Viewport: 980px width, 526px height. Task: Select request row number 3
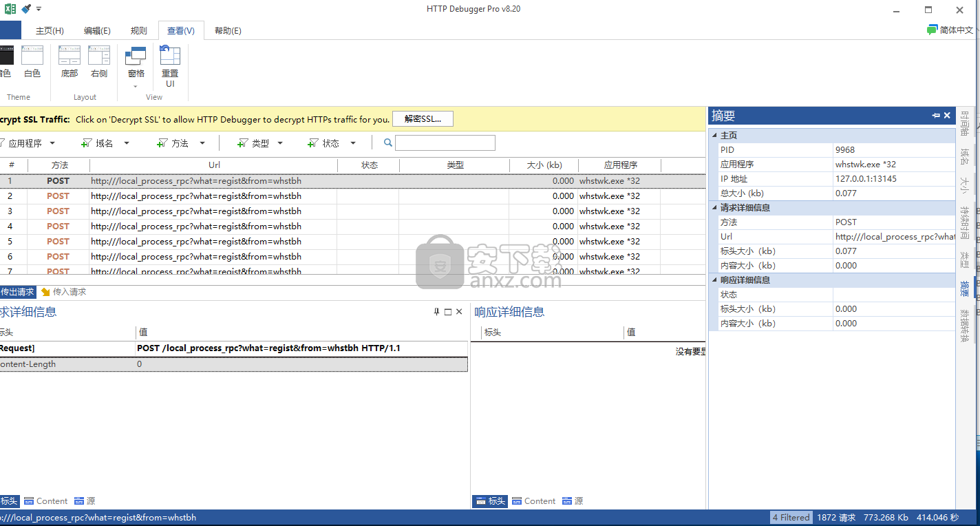[x=352, y=211]
